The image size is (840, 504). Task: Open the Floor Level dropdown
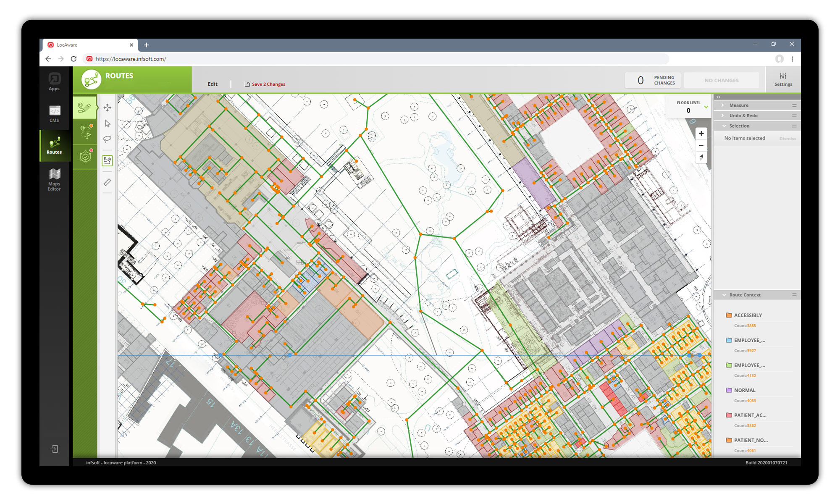click(706, 107)
